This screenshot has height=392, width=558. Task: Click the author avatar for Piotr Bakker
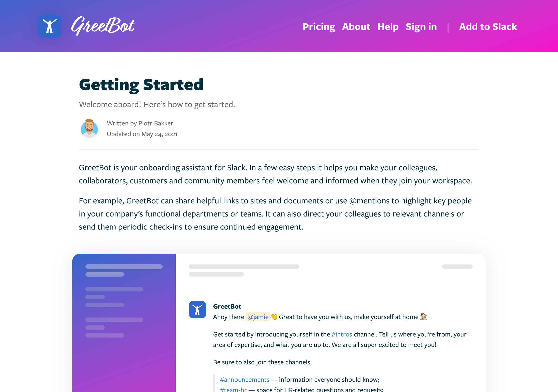coord(89,128)
